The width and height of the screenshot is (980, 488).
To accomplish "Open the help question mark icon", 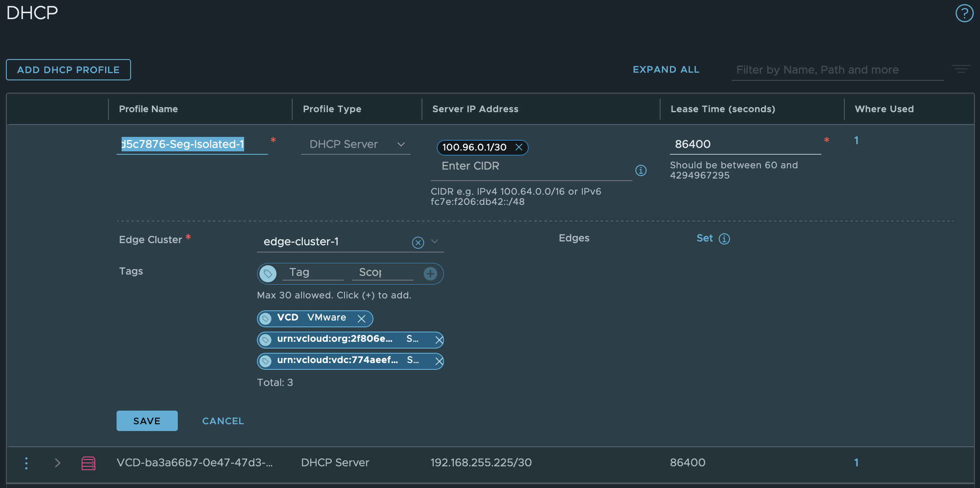I will 964,13.
